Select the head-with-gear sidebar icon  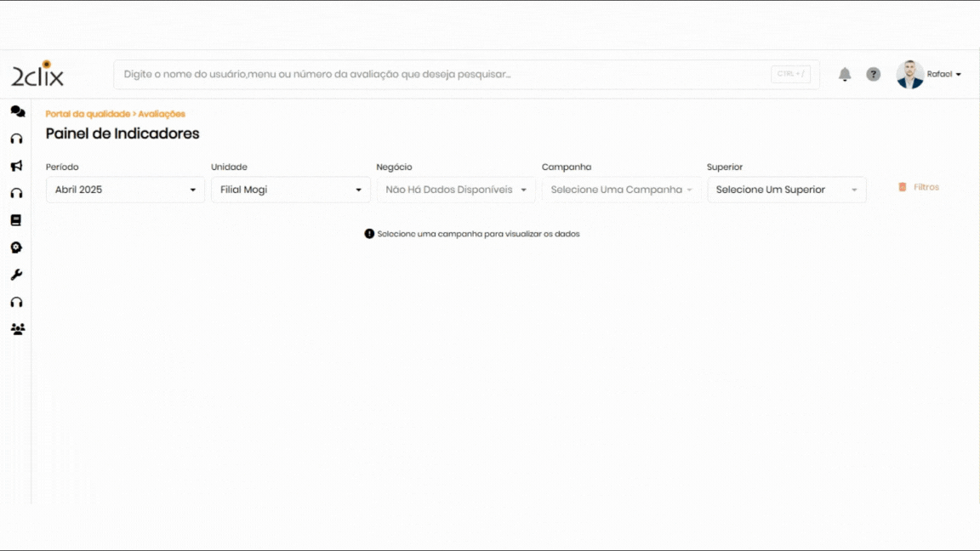16,247
